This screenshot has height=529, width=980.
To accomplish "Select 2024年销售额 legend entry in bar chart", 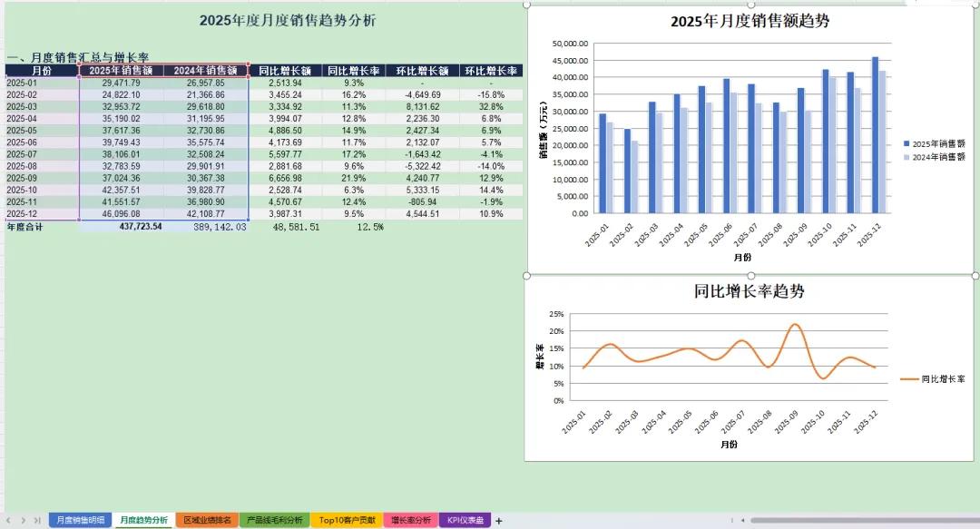I will tap(935, 157).
